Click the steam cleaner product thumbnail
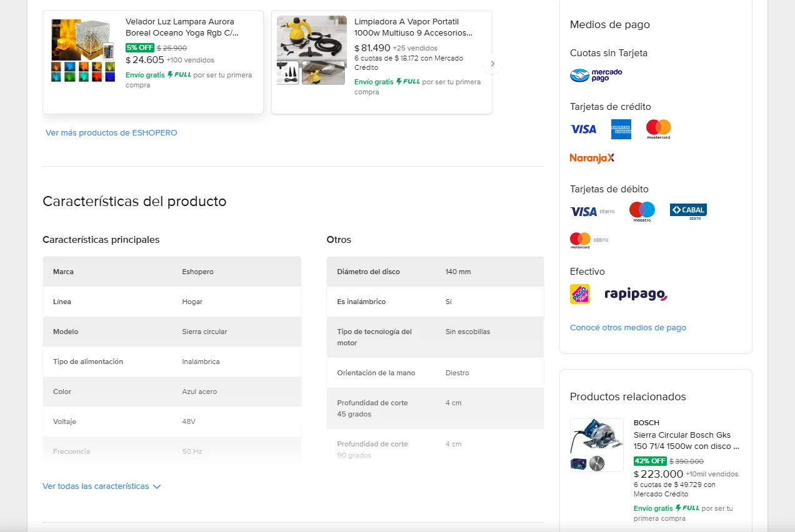Viewport: 795px width, 532px height. 311,50
